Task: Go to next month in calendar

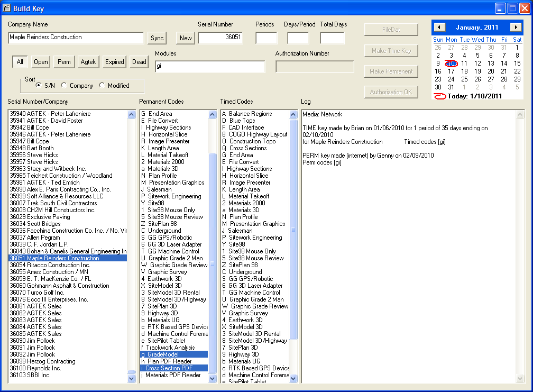Action: (516, 27)
